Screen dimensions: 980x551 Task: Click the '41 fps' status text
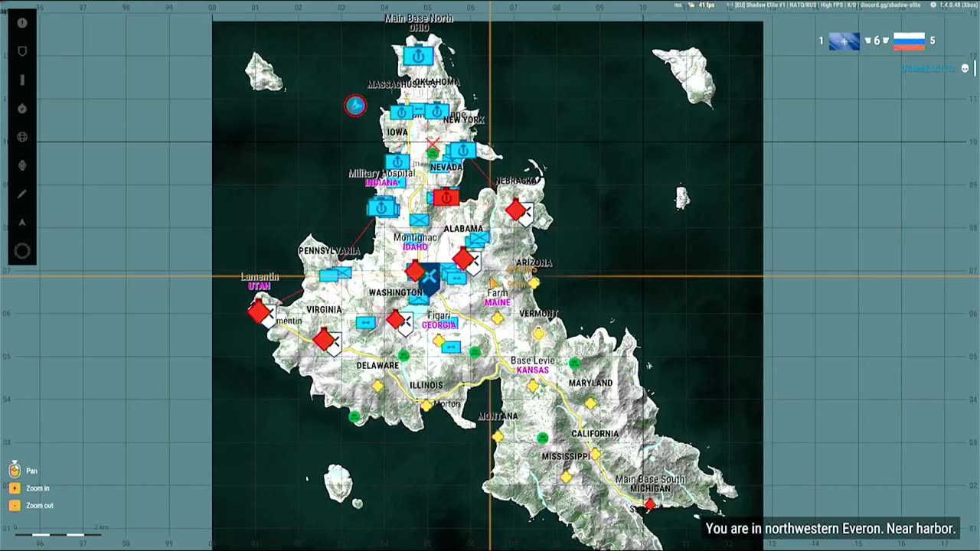click(707, 5)
